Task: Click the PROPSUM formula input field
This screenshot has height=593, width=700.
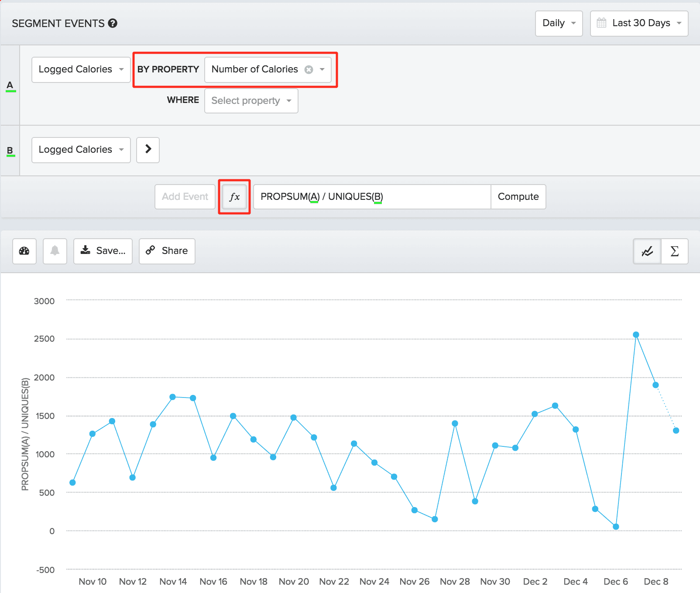Action: pyautogui.click(x=372, y=197)
